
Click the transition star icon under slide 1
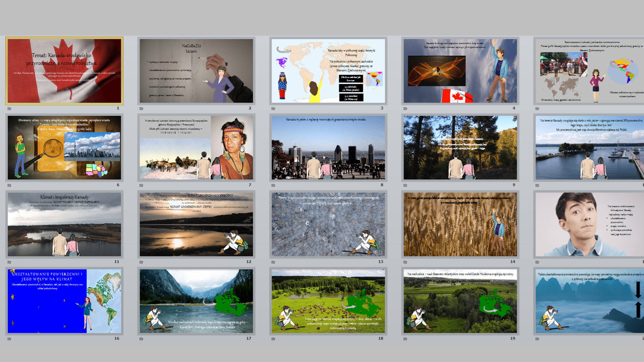[x=9, y=109]
